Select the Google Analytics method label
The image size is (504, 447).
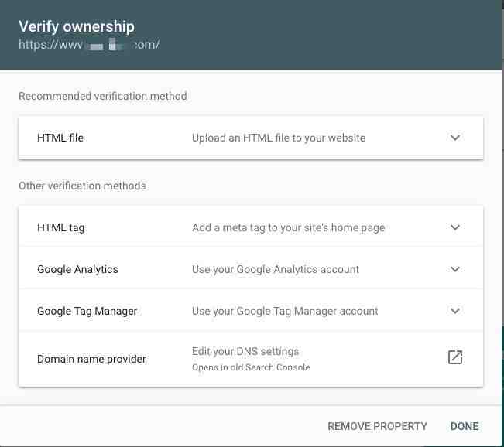(77, 269)
